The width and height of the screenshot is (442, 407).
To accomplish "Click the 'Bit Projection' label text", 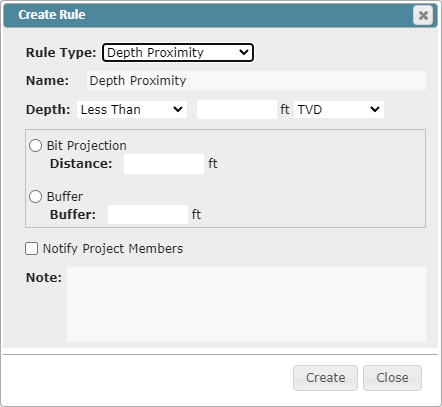I will pos(87,146).
